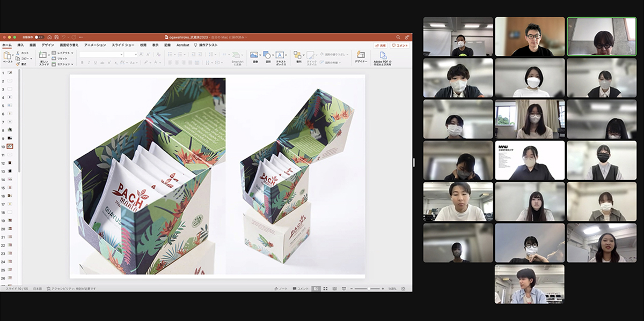Switch to slide sorter view

pos(325,289)
